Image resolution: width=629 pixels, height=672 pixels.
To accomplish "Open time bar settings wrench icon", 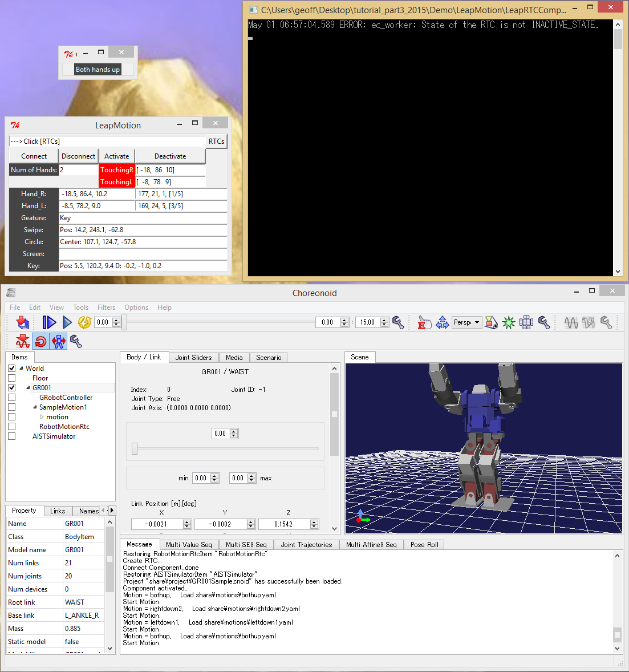I will pos(398,322).
